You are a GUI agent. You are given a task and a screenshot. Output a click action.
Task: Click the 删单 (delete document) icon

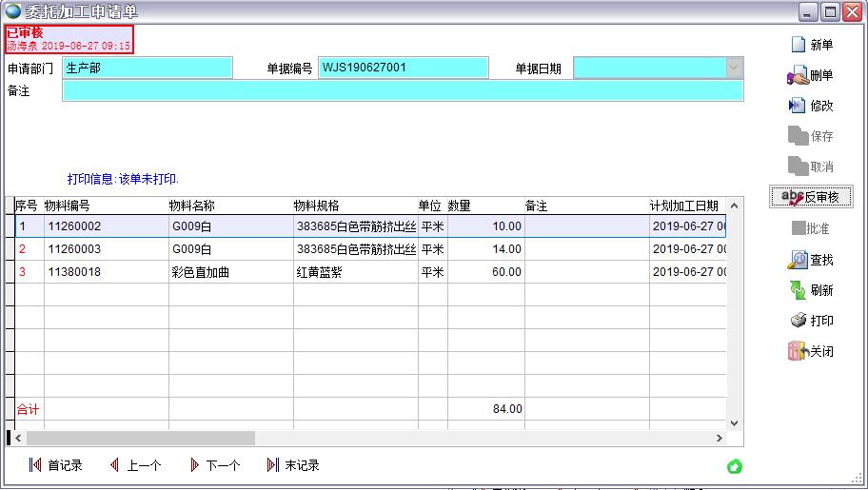(798, 75)
